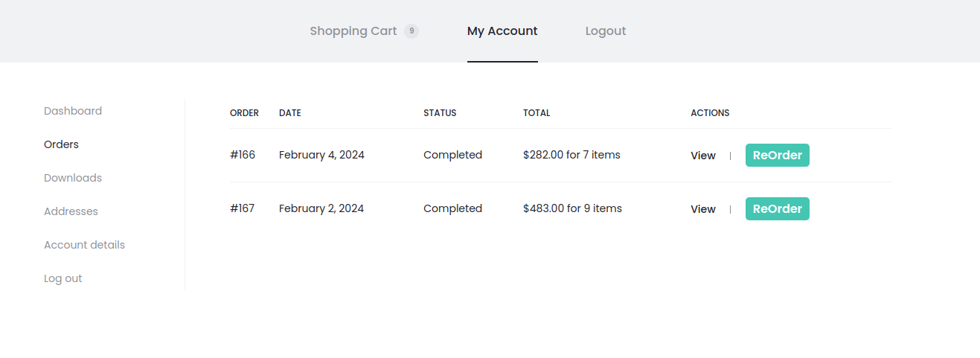Click the cart item count badge showing 9
This screenshot has width=980, height=358.
coord(411,31)
